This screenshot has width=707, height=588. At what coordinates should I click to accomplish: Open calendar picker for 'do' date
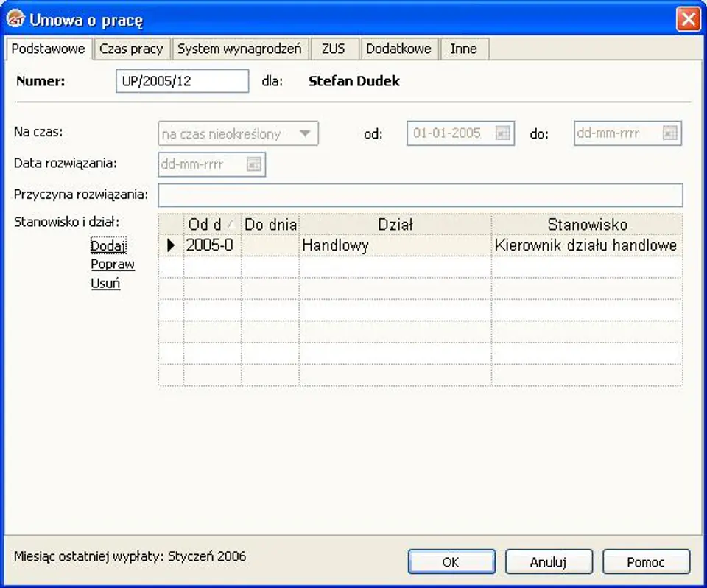(x=670, y=133)
